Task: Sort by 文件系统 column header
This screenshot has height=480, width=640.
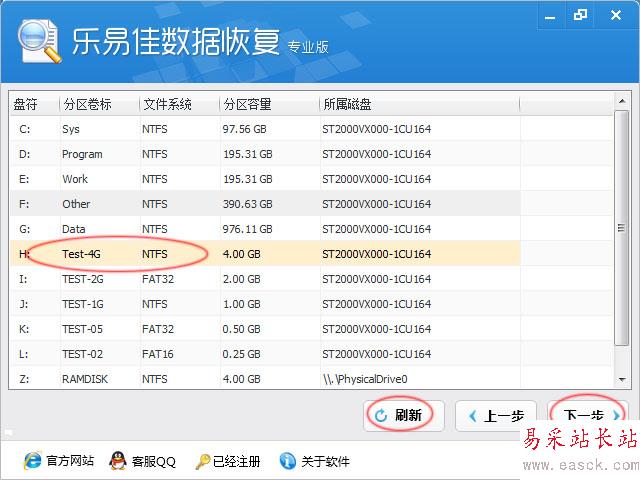Action: 180,104
